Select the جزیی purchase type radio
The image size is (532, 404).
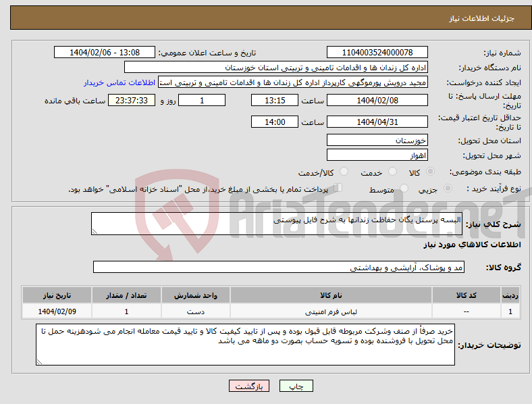pyautogui.click(x=448, y=188)
